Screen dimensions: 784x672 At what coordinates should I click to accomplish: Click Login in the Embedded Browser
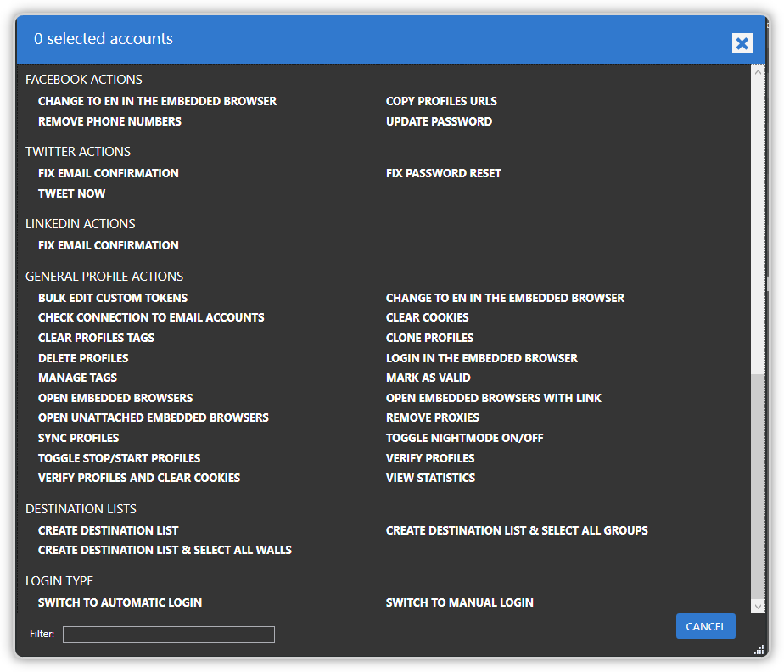pos(481,358)
